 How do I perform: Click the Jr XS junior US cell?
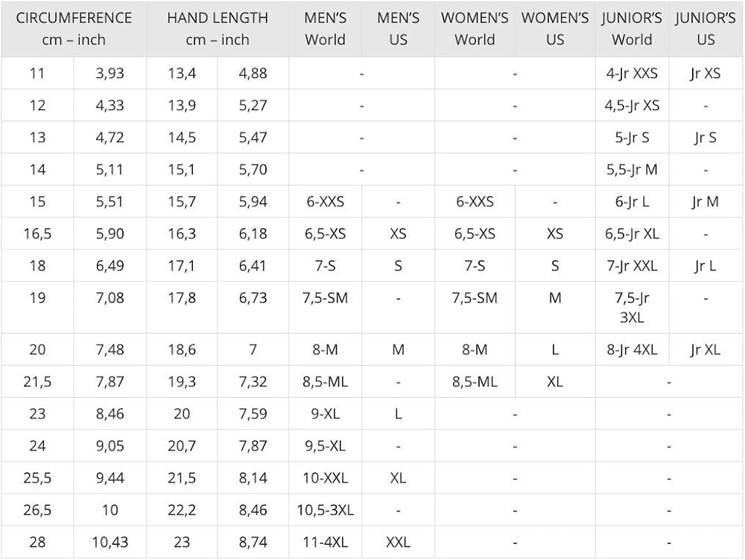(x=705, y=74)
